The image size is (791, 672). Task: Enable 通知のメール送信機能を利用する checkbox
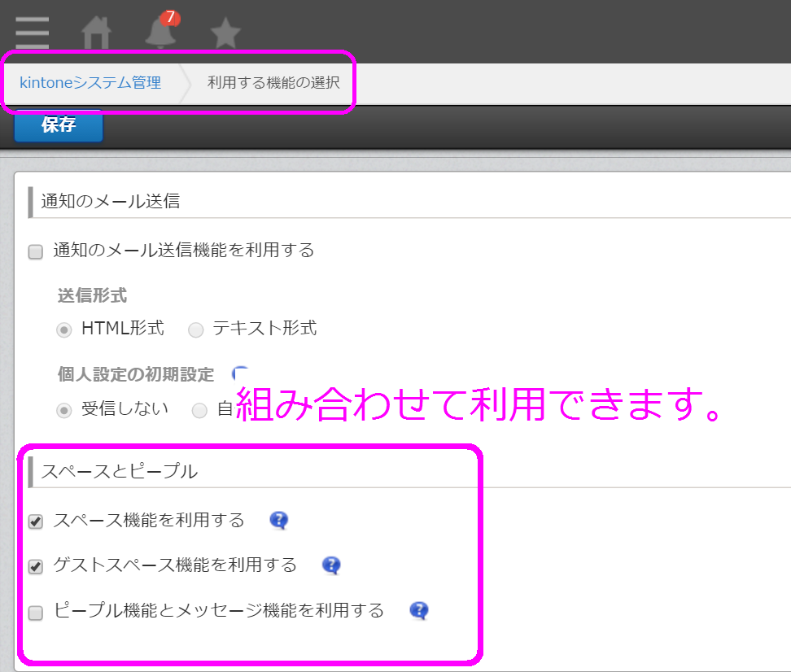35,251
